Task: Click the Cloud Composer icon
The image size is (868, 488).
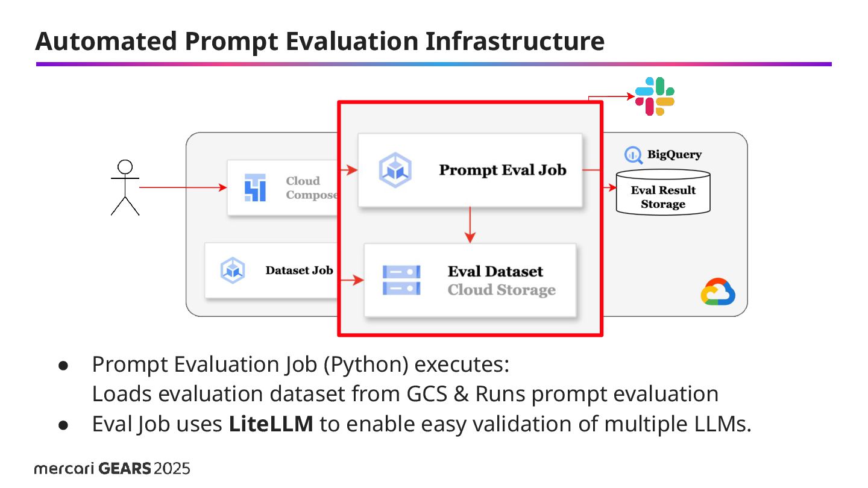Action: (x=255, y=187)
